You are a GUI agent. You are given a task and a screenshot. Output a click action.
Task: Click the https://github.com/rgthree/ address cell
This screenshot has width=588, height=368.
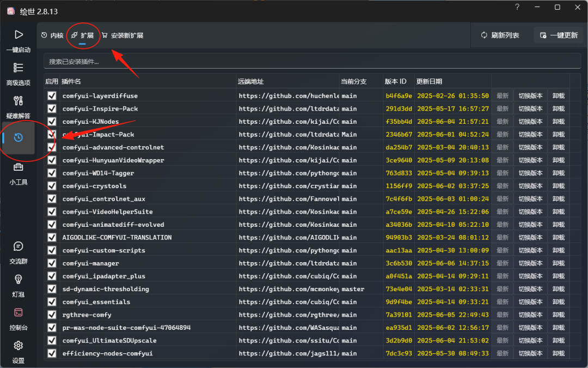pyautogui.click(x=289, y=315)
